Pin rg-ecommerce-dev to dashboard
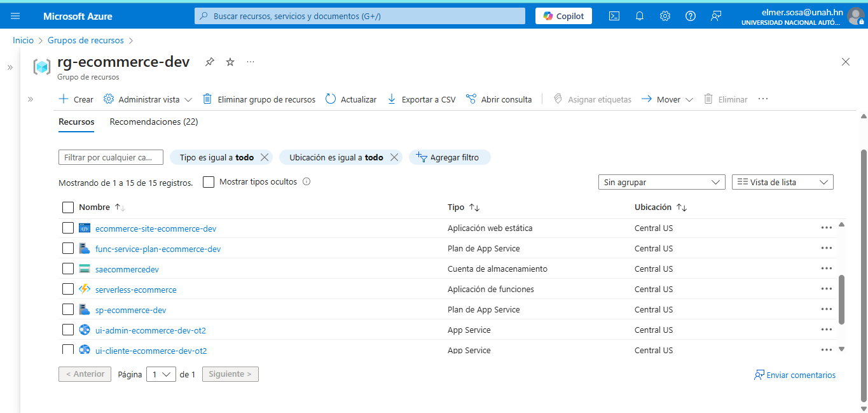This screenshot has height=413, width=868. click(209, 62)
